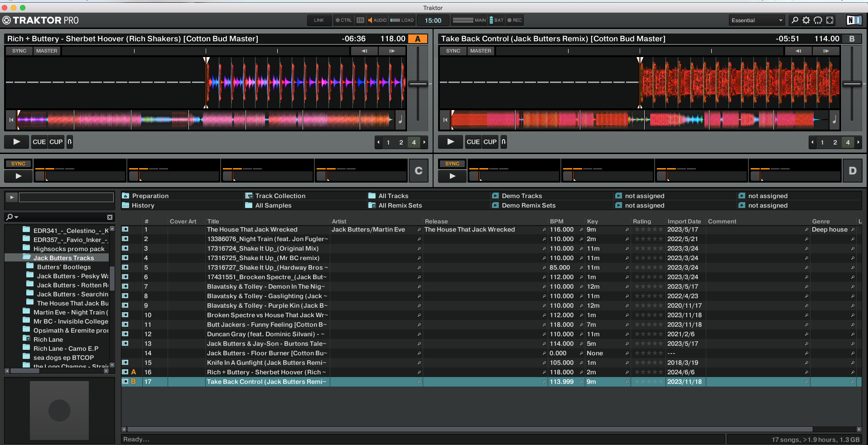This screenshot has height=445, width=868.
Task: Clear the browser search with the X icon
Action: [x=110, y=217]
